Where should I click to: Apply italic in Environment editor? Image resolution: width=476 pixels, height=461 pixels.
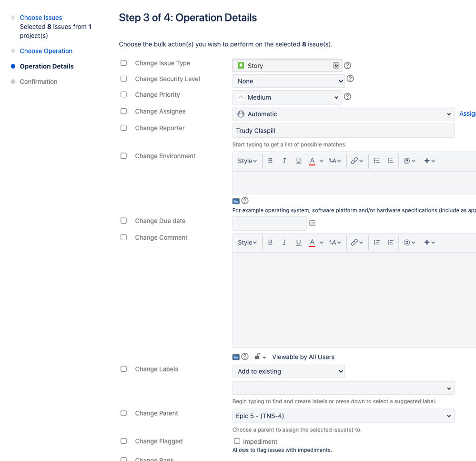click(284, 161)
